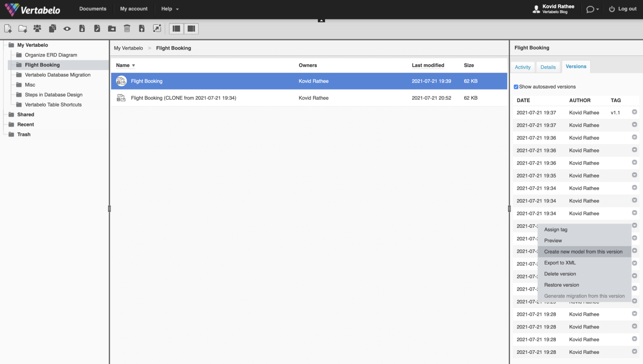Click the TAG column header in versions

(x=616, y=100)
